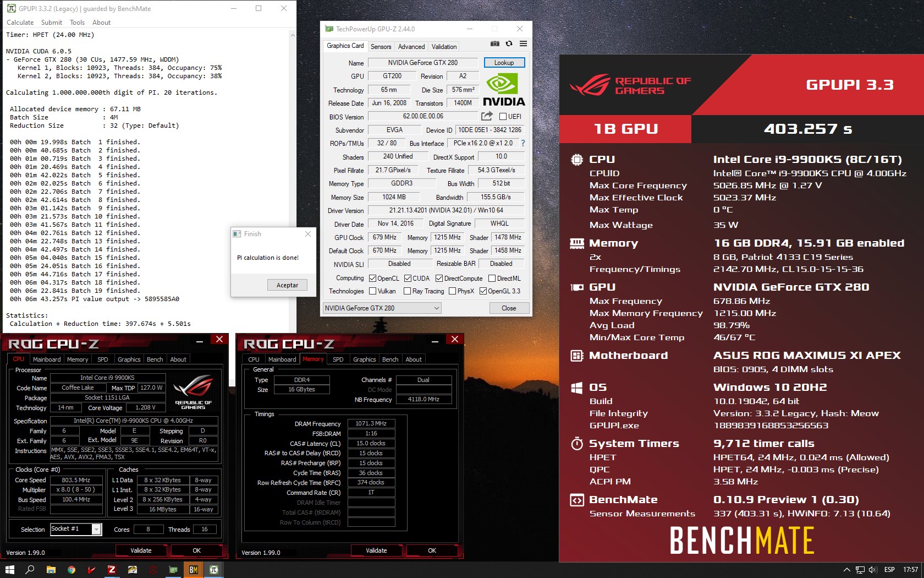Launch Google Chrome from the taskbar
Image resolution: width=924 pixels, height=578 pixels.
pos(71,570)
